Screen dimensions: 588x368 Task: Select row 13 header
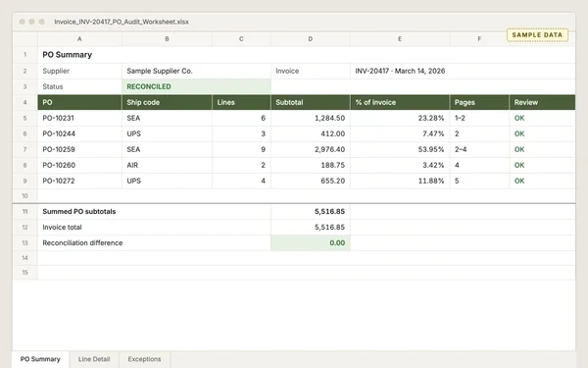pyautogui.click(x=25, y=243)
